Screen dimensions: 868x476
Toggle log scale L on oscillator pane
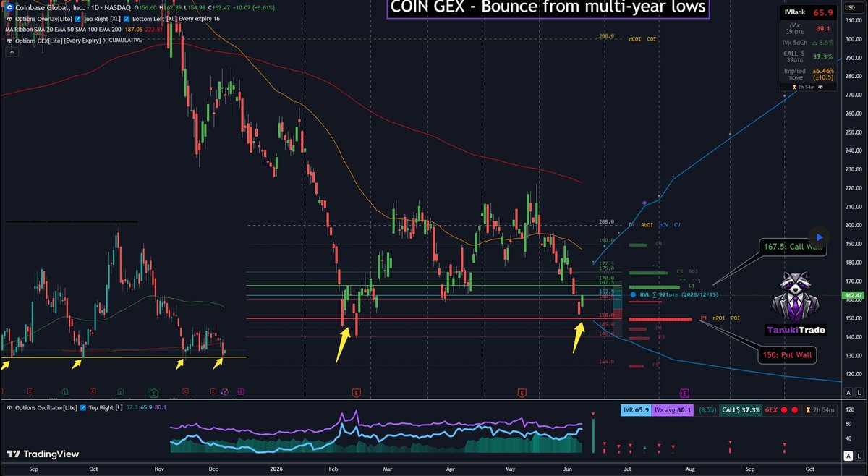click(x=858, y=455)
